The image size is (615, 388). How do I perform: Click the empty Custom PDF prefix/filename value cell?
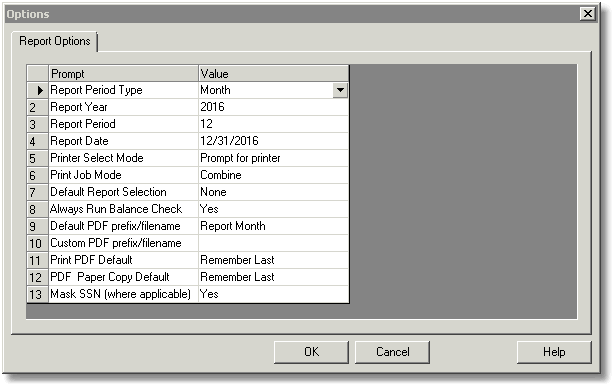click(x=273, y=243)
